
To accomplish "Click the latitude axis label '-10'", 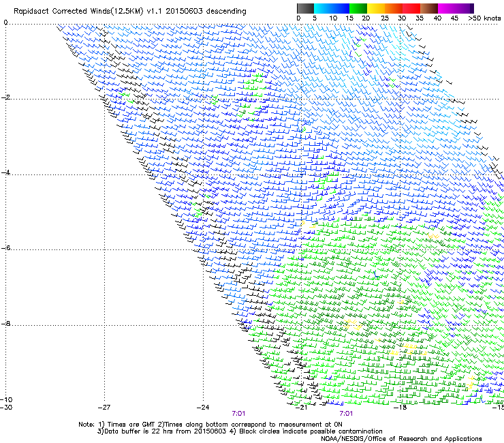I will (6, 399).
